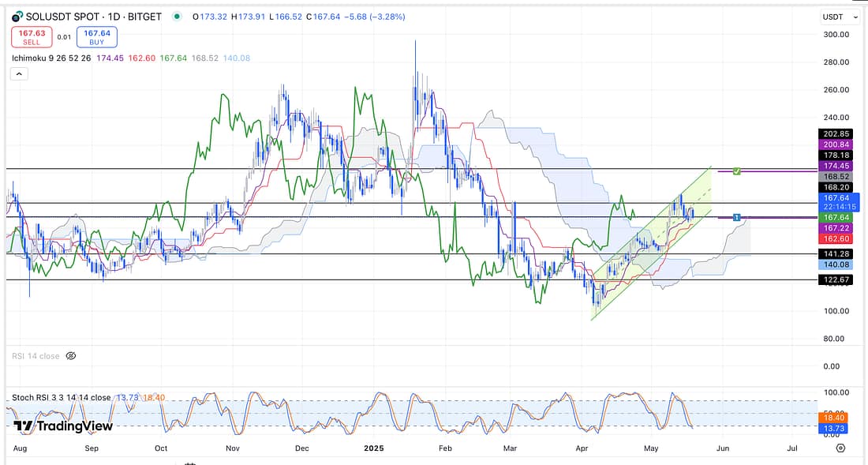
Task: Select the green checkmark order marker
Action: click(735, 171)
